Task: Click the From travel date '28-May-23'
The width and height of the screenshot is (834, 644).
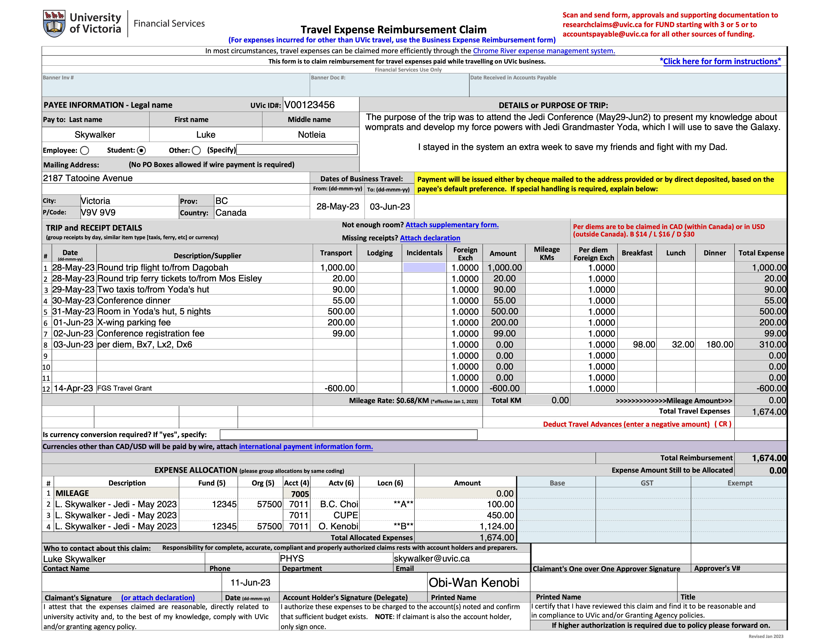Action: tap(338, 207)
